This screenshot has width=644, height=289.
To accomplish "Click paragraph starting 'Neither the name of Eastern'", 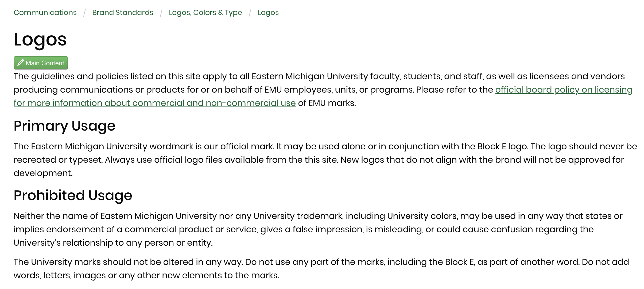I will (318, 229).
